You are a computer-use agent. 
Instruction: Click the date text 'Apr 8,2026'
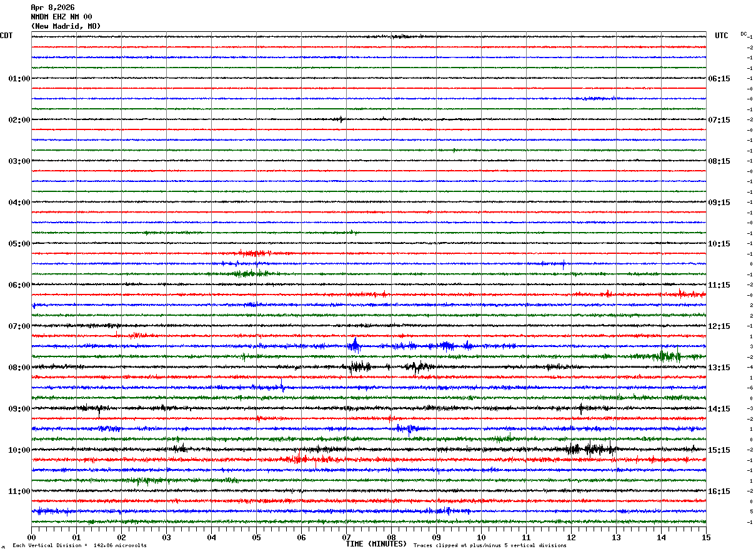pyautogui.click(x=52, y=8)
